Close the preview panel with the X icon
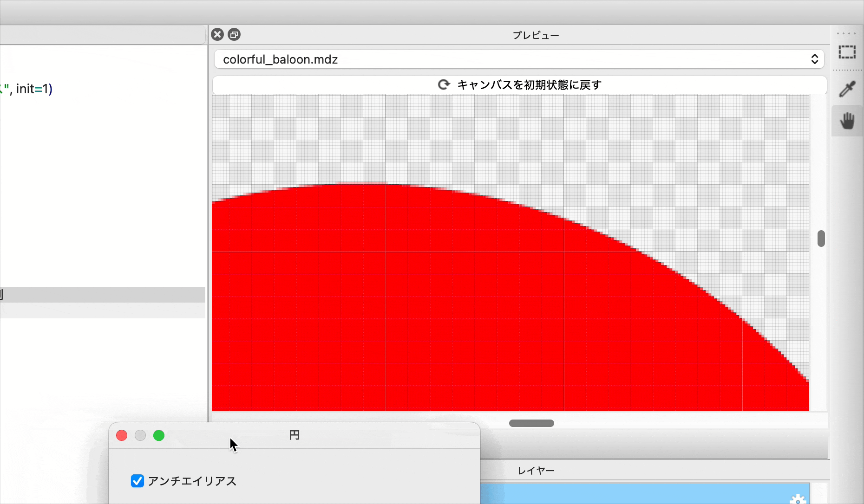 pos(217,34)
